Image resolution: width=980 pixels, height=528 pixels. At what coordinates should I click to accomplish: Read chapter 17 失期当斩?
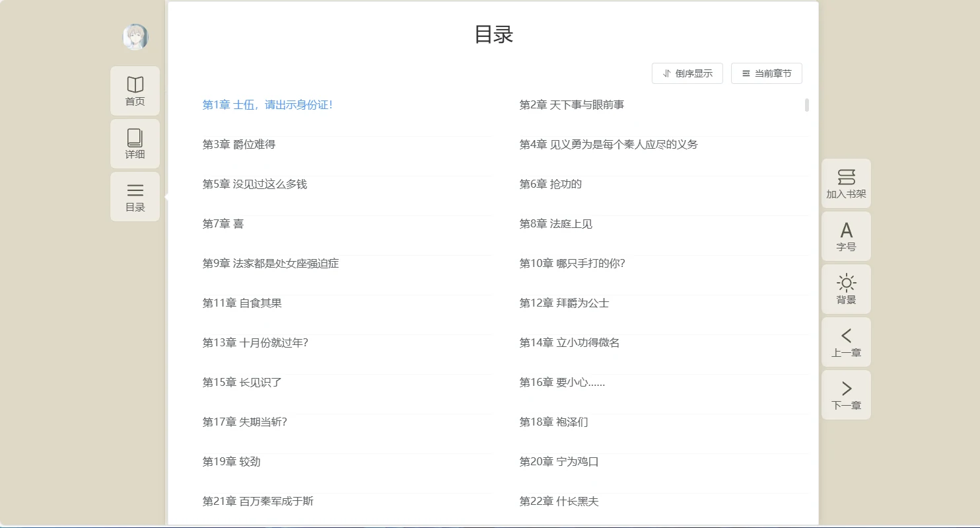pyautogui.click(x=244, y=422)
